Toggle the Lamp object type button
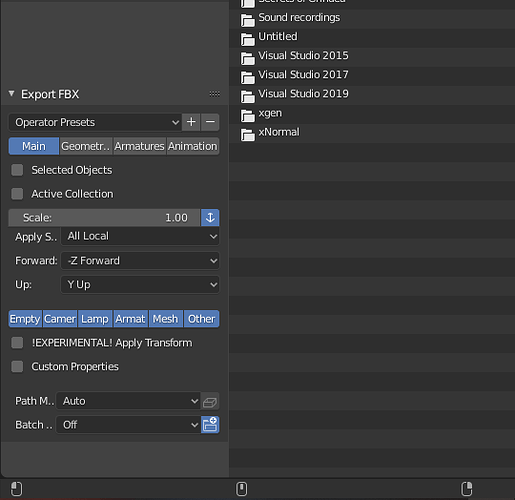The width and height of the screenshot is (515, 500). pyautogui.click(x=95, y=319)
